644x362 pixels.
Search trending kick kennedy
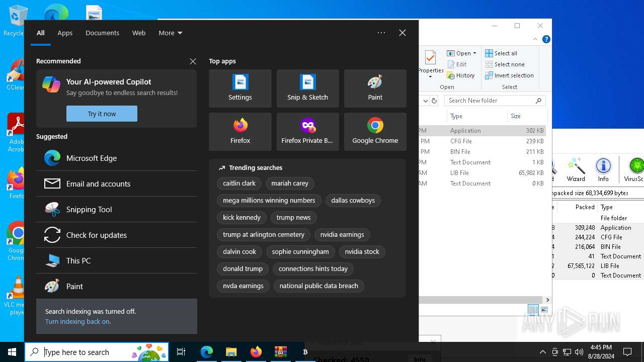pos(242,217)
